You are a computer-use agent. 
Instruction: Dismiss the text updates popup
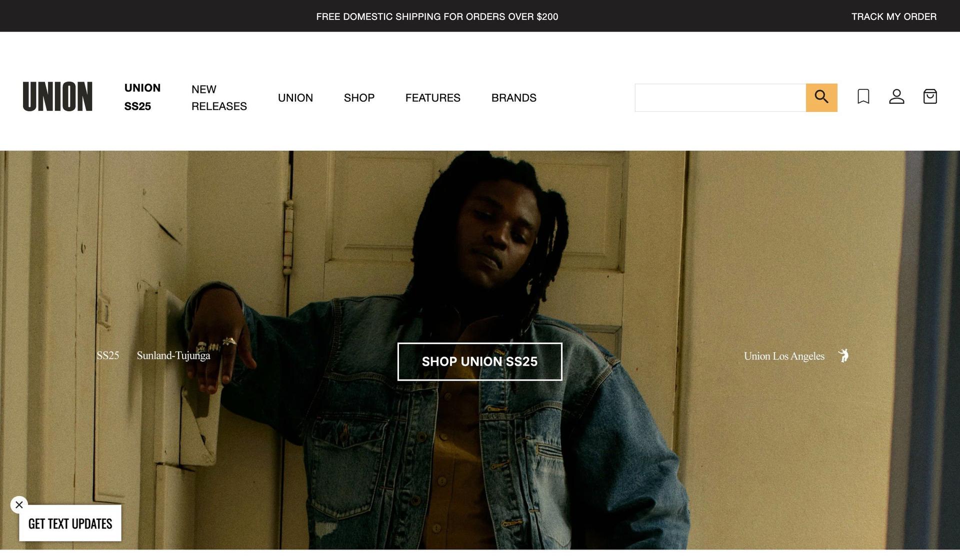coord(19,505)
